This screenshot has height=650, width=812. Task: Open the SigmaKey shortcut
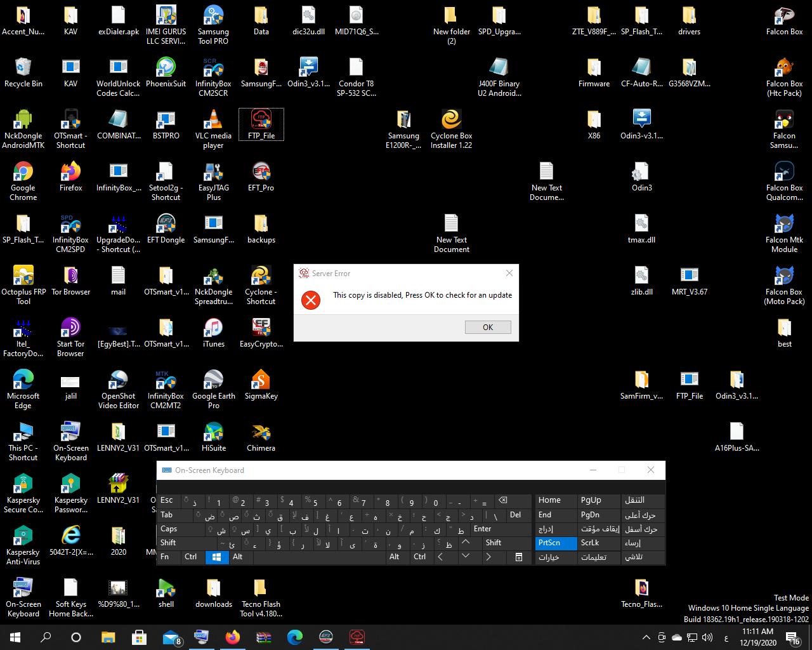[x=261, y=385]
